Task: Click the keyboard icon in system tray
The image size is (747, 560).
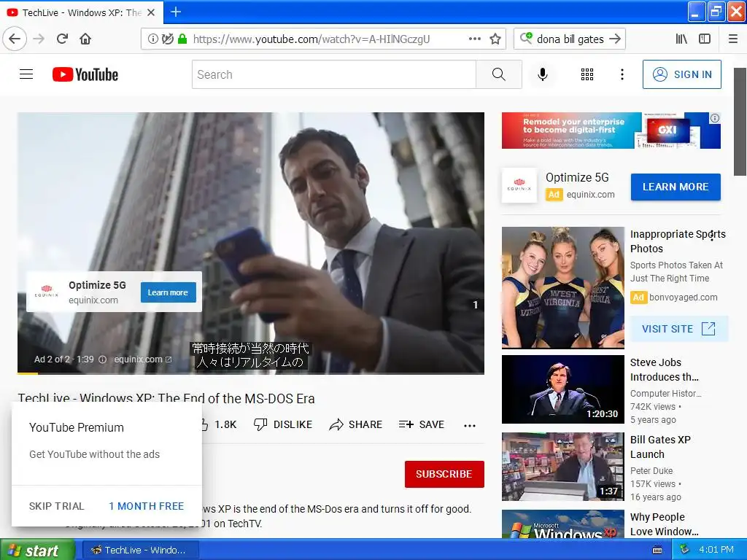Action: pyautogui.click(x=657, y=550)
